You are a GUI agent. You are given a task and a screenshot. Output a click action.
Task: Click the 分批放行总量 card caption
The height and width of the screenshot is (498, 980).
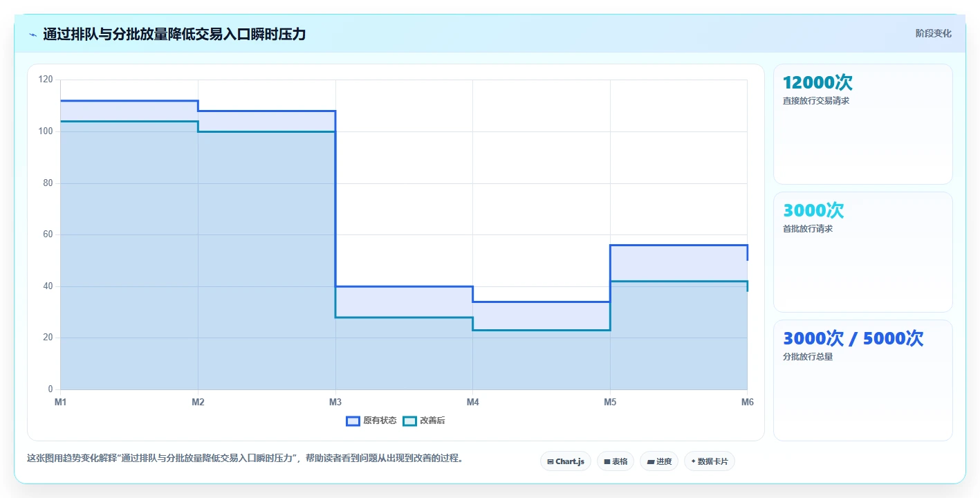click(807, 357)
